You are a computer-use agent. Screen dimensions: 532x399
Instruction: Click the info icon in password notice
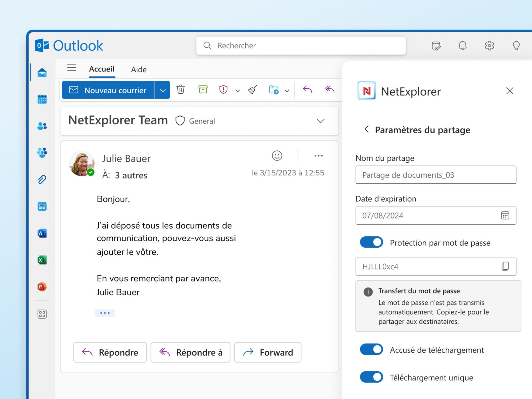[368, 292]
